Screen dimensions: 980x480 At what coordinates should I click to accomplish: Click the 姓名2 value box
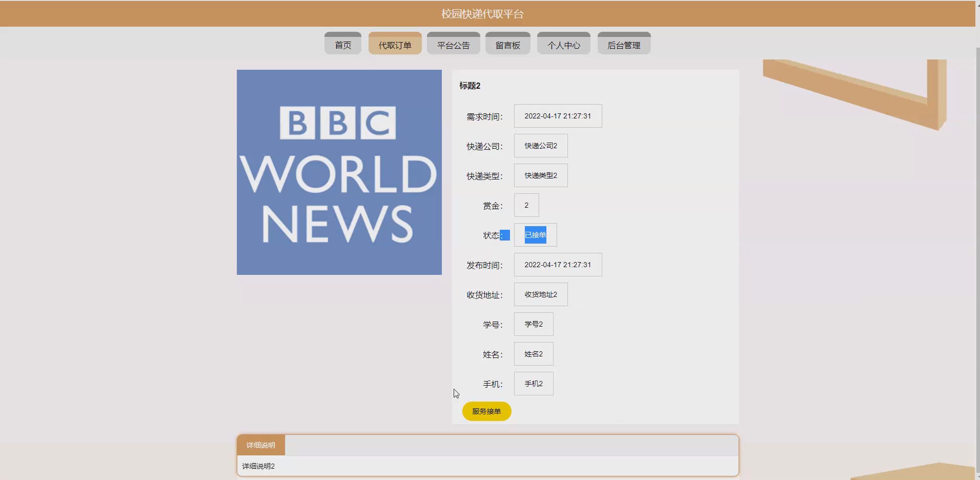534,354
